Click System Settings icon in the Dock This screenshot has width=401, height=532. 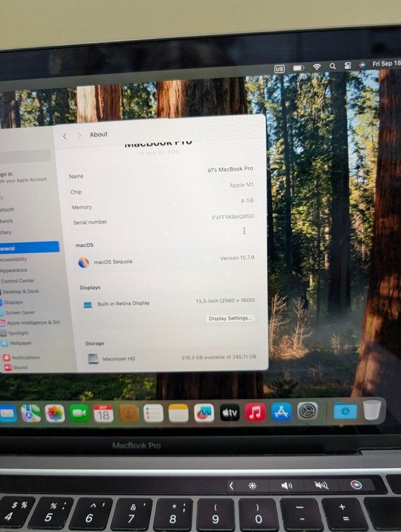pyautogui.click(x=308, y=411)
